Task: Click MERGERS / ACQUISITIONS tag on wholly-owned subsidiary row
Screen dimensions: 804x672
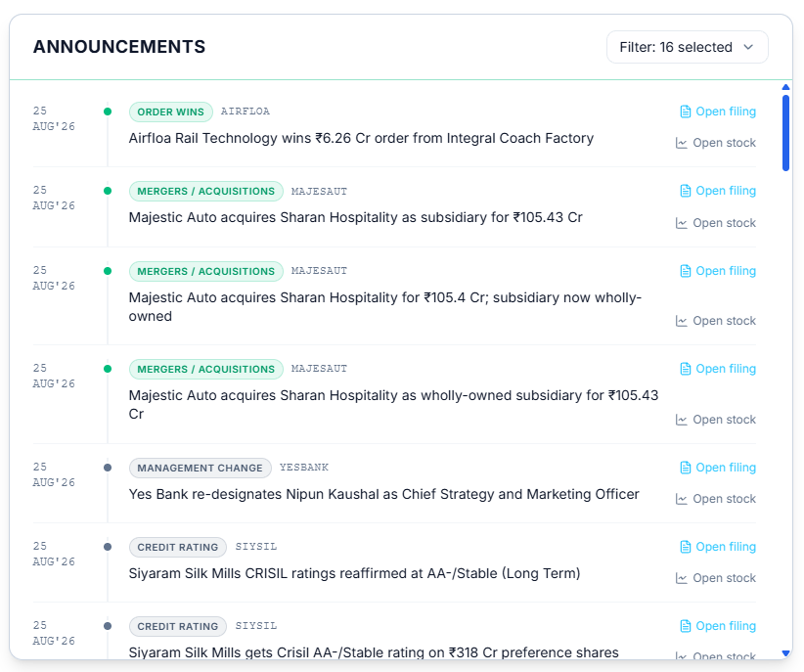Action: point(206,370)
